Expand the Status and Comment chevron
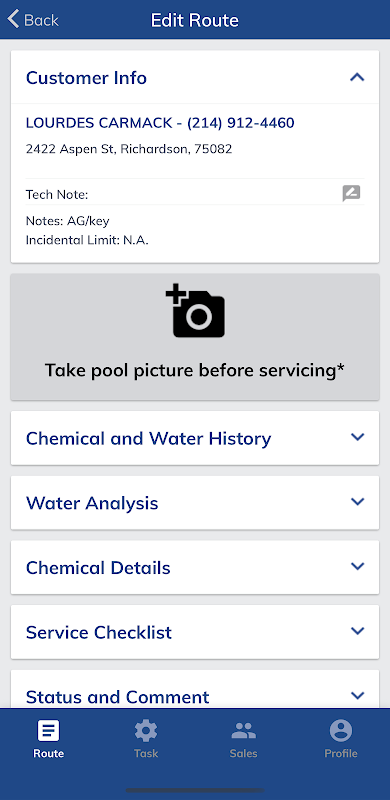This screenshot has width=390, height=800. click(358, 695)
